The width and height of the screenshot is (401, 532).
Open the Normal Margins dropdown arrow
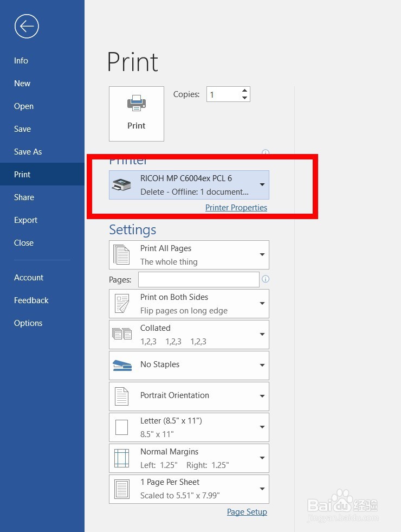[262, 458]
